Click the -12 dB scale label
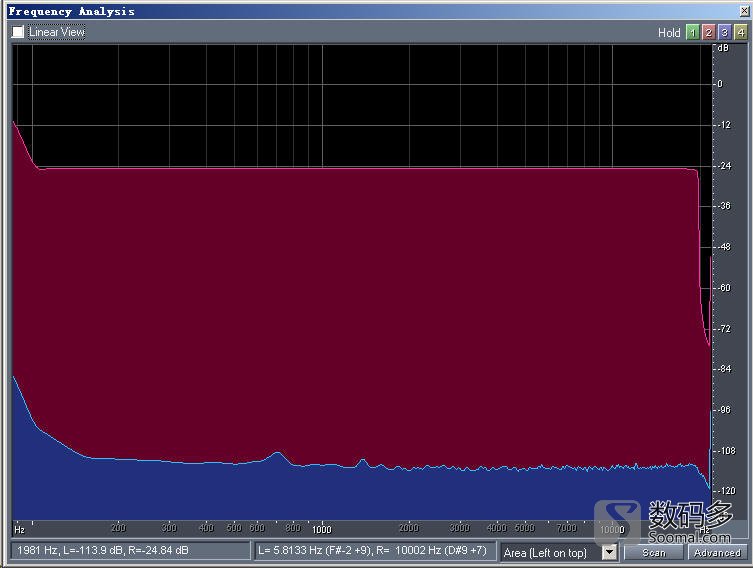Image resolution: width=753 pixels, height=568 pixels. point(724,125)
